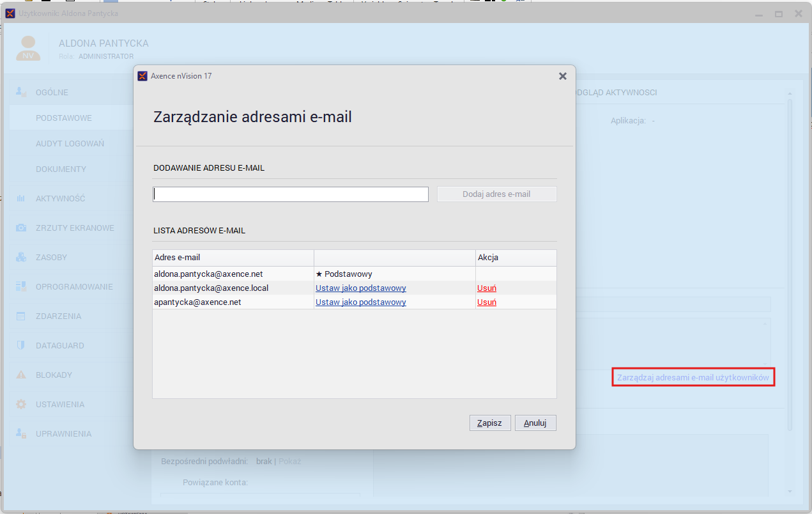Click the e-mail address input field

(x=291, y=194)
